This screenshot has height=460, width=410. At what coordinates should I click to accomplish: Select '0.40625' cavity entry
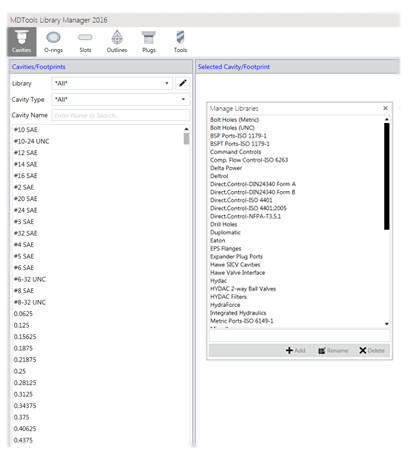pyautogui.click(x=25, y=429)
